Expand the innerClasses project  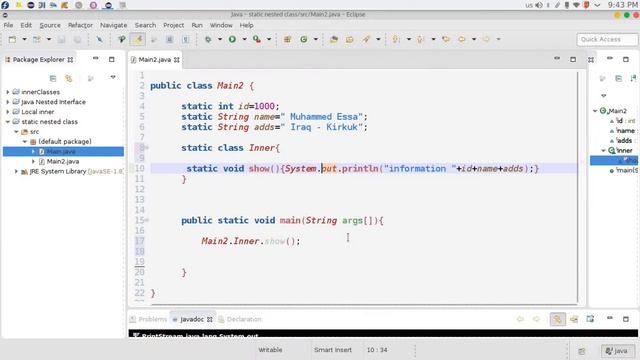click(x=8, y=92)
